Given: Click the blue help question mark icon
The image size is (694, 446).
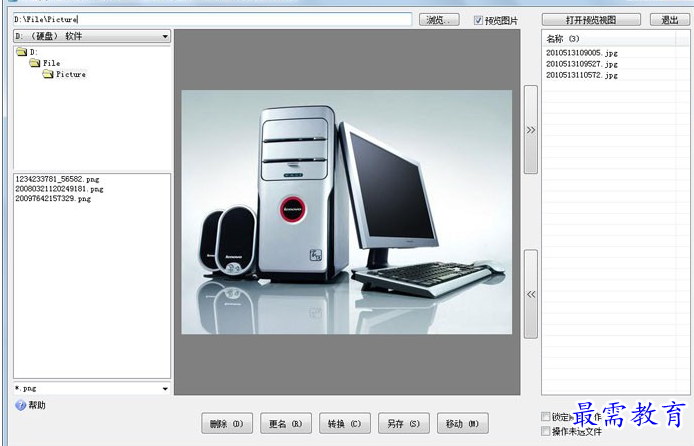Looking at the screenshot, I should pos(20,405).
